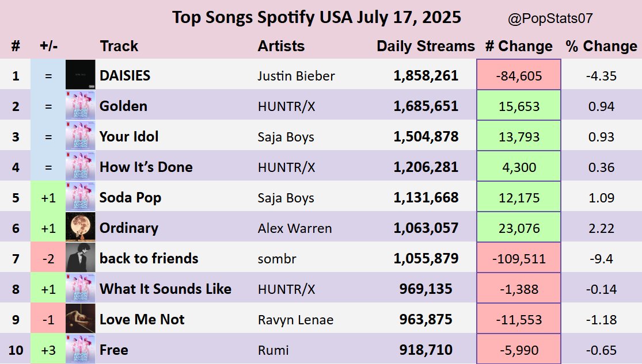Select the Your Idol track title

click(x=129, y=137)
